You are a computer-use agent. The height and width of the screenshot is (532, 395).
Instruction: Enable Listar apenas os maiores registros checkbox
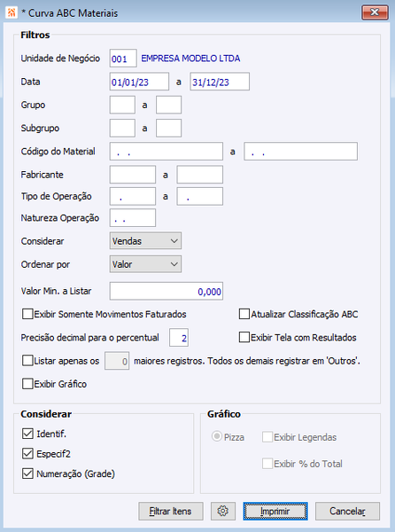pyautogui.click(x=27, y=361)
